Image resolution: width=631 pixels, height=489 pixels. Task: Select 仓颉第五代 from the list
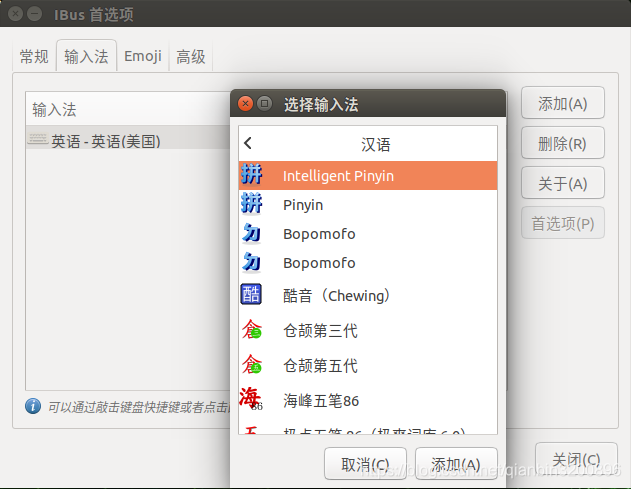click(x=368, y=365)
